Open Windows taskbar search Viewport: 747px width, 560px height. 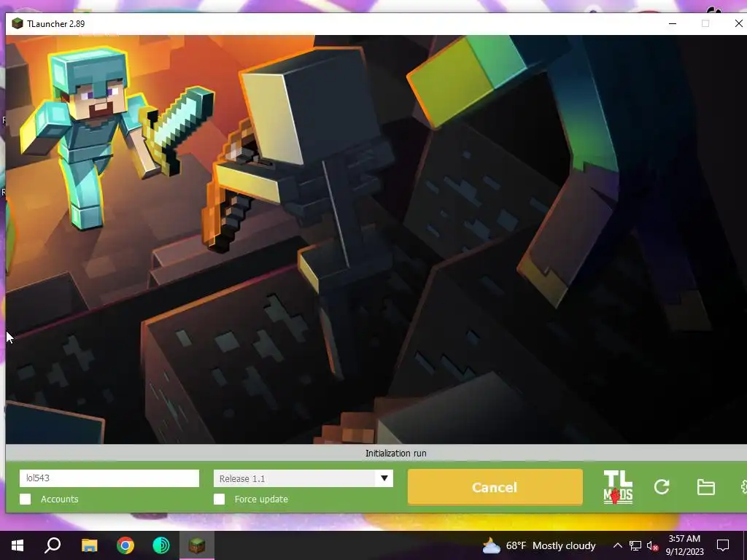(53, 545)
